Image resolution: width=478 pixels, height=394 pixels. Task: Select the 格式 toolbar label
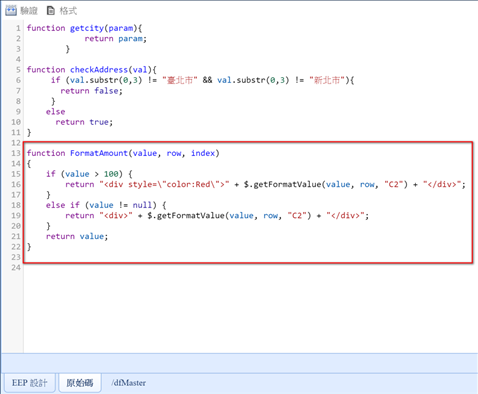tap(68, 11)
